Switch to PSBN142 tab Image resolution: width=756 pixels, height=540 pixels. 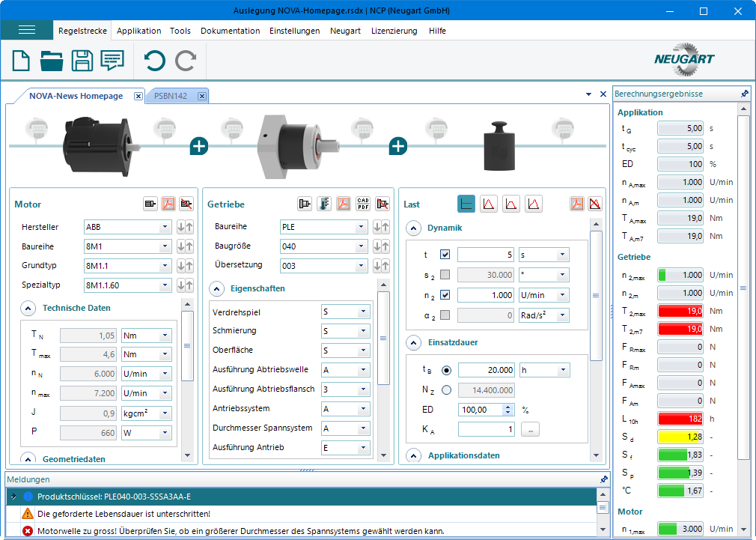pyautogui.click(x=171, y=96)
